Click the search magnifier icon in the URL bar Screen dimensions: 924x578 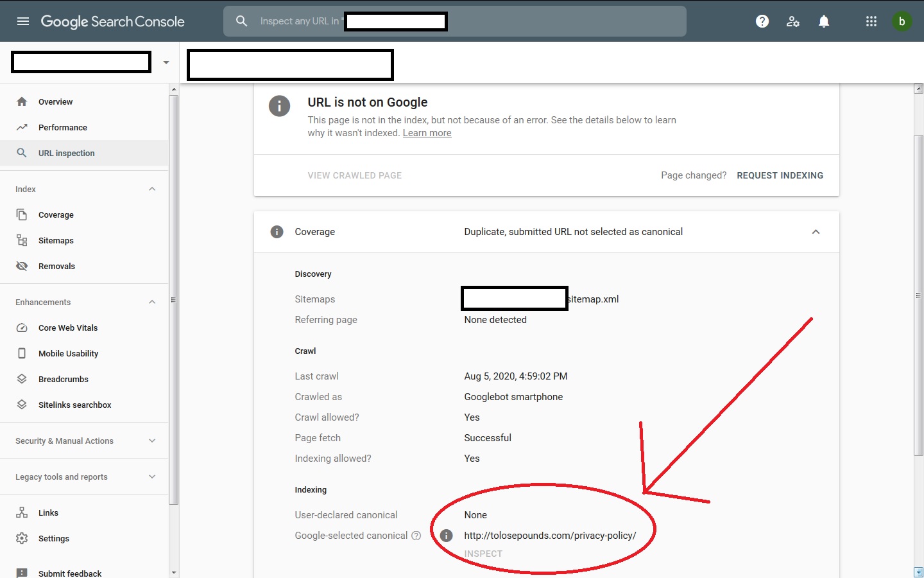coord(242,21)
